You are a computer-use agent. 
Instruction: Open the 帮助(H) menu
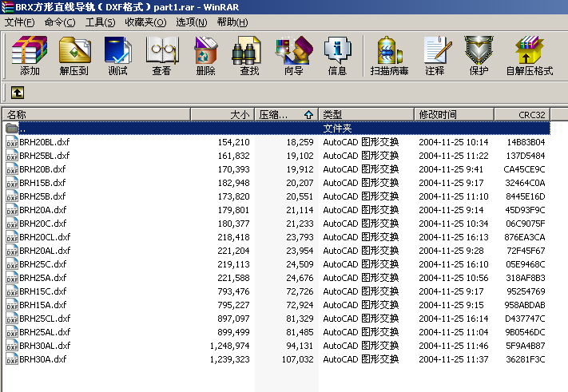pyautogui.click(x=232, y=22)
